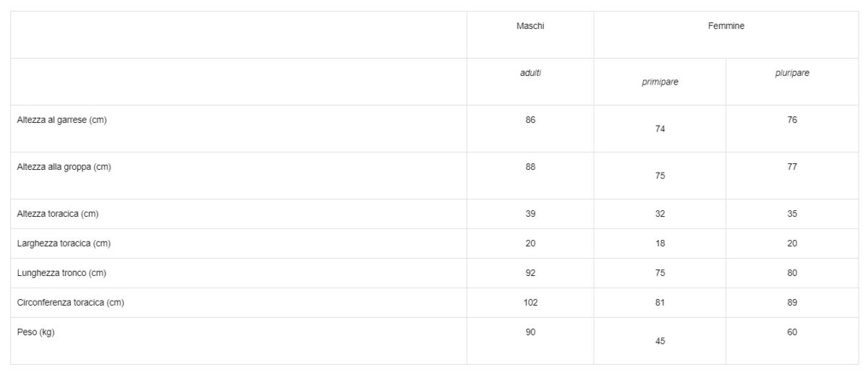Image resolution: width=868 pixels, height=375 pixels.
Task: Select the pluripare weight value 60
Action: [792, 332]
